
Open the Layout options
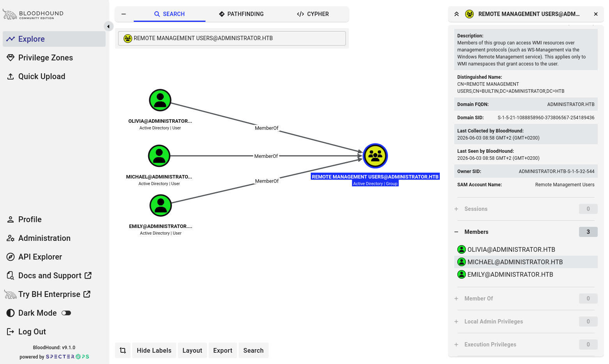point(192,350)
